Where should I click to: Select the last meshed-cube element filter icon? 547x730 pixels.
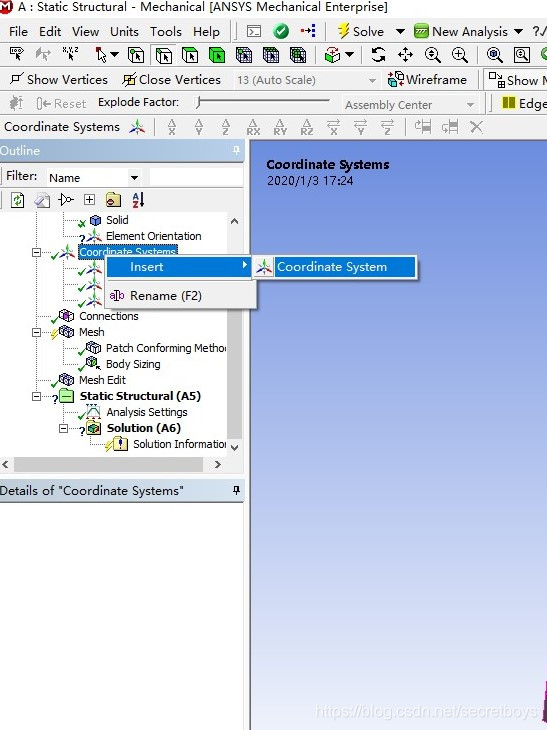coord(298,55)
